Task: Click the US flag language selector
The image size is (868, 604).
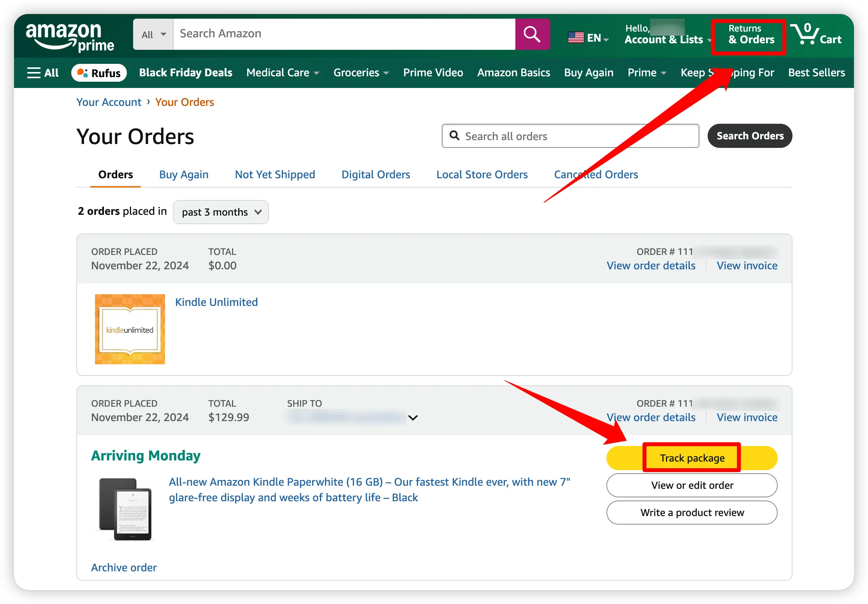Action: 588,38
